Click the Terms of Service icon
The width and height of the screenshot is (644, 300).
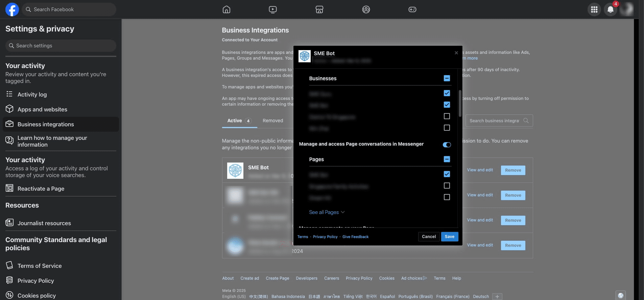pyautogui.click(x=9, y=265)
